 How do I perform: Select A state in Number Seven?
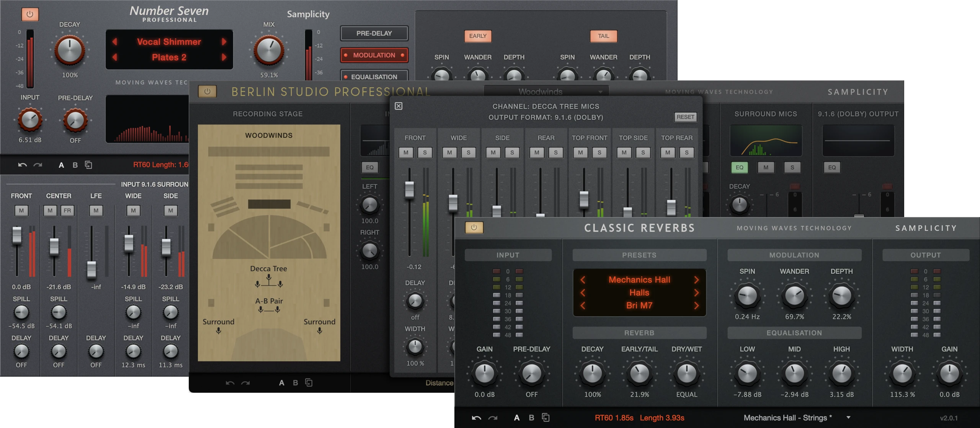point(61,165)
